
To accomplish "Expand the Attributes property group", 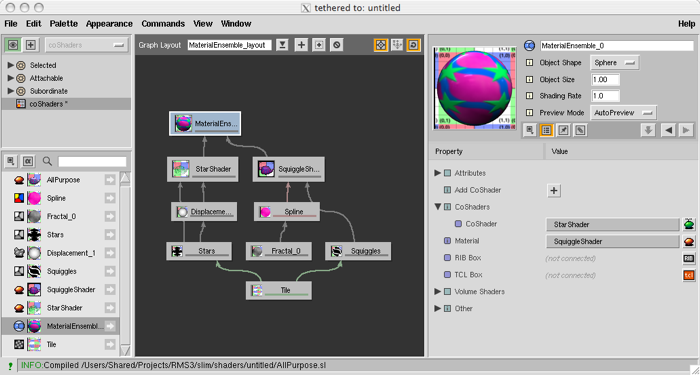I will (438, 173).
